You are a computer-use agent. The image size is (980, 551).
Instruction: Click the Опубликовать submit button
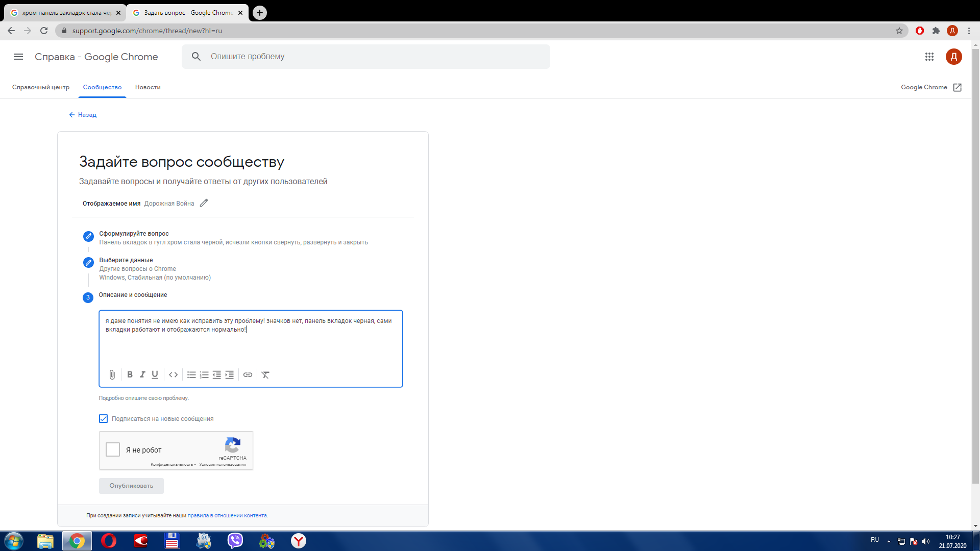(x=131, y=485)
